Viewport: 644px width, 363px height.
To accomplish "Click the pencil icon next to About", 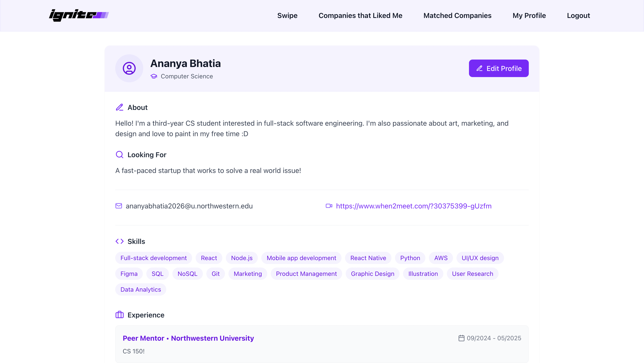I will point(120,107).
